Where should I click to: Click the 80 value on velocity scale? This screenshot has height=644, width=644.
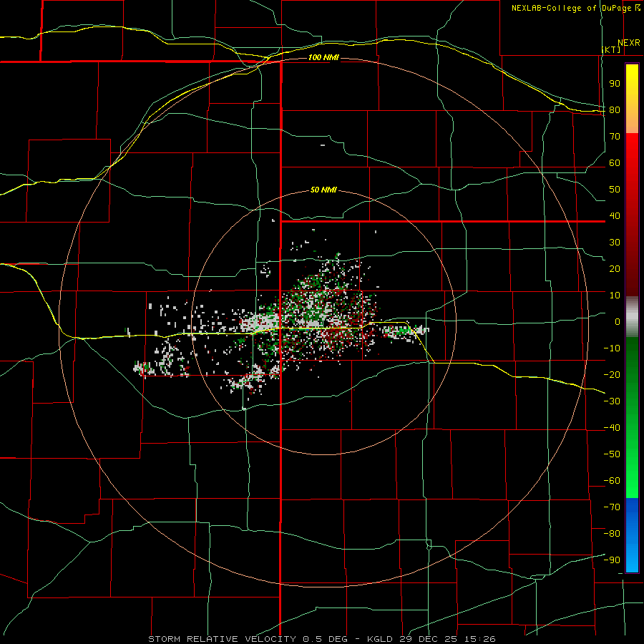point(615,110)
